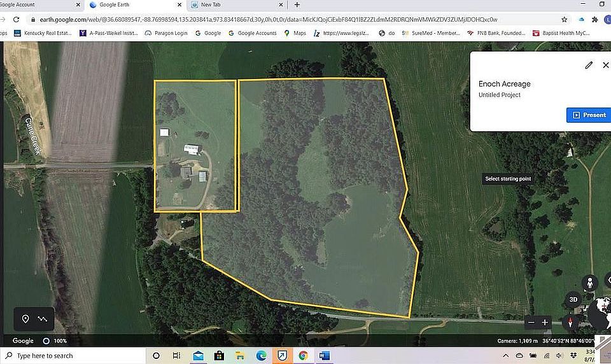The height and width of the screenshot is (364, 611).
Task: Show hidden system tray icons
Action: 505,356
